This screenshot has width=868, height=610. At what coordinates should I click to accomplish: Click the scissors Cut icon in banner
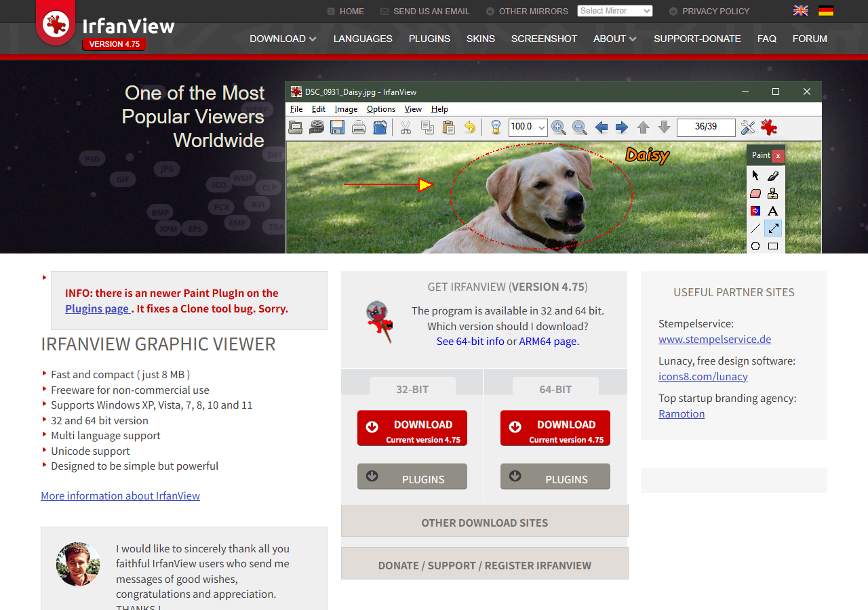point(406,127)
